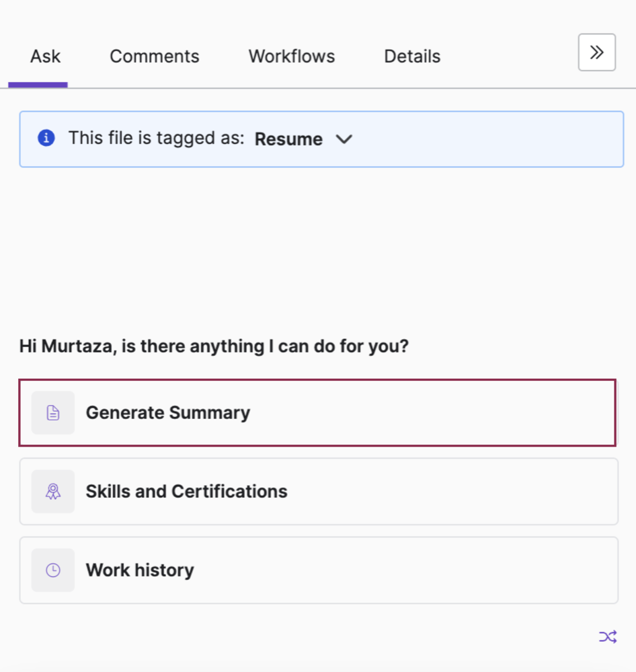Click the document icon beside Generate Summary
636x672 pixels.
point(52,412)
